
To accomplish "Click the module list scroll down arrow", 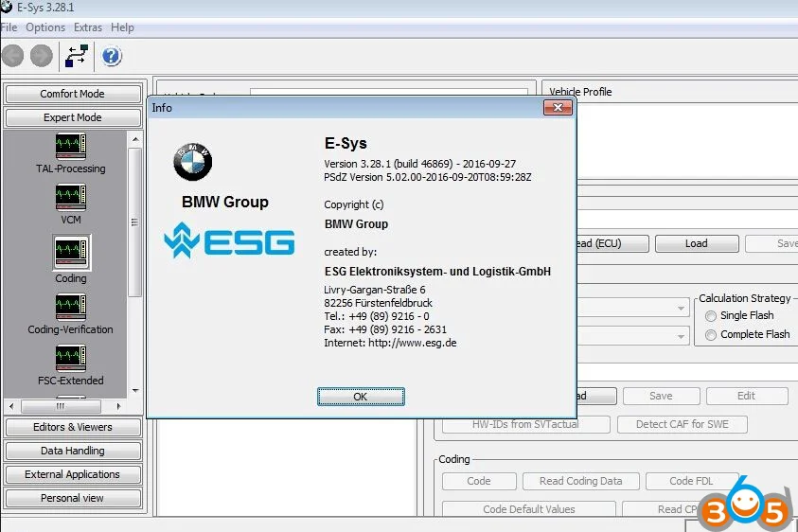I will (x=135, y=391).
